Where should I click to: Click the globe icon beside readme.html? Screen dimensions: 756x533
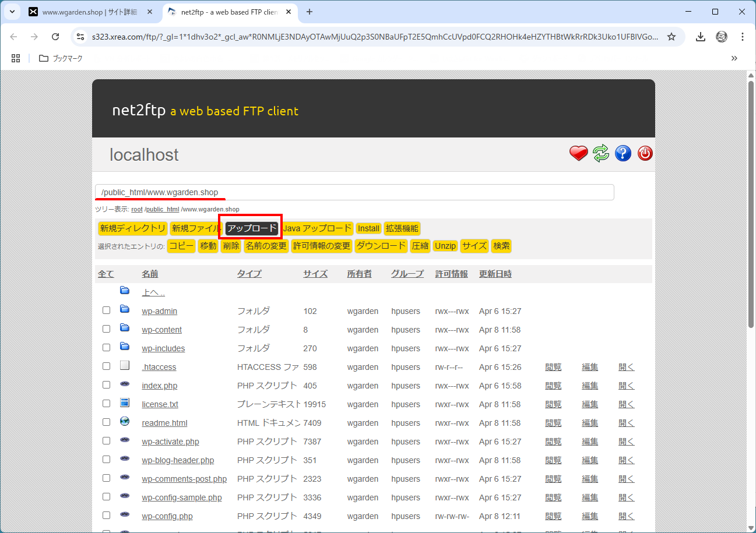click(x=124, y=421)
